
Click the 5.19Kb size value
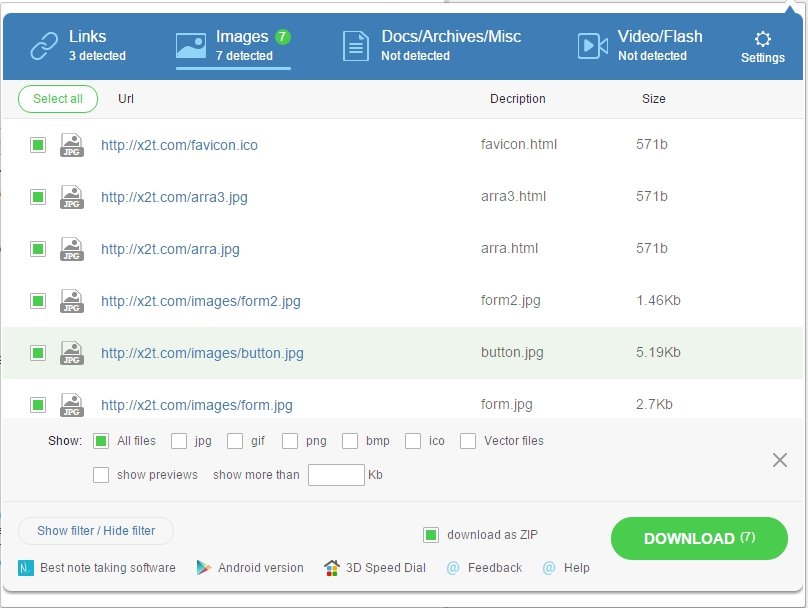658,352
